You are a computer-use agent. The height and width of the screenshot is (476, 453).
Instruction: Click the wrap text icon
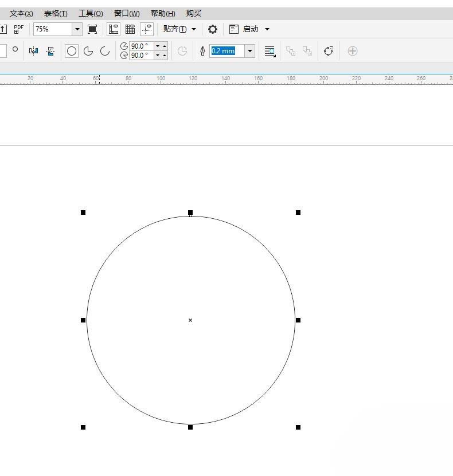click(270, 52)
